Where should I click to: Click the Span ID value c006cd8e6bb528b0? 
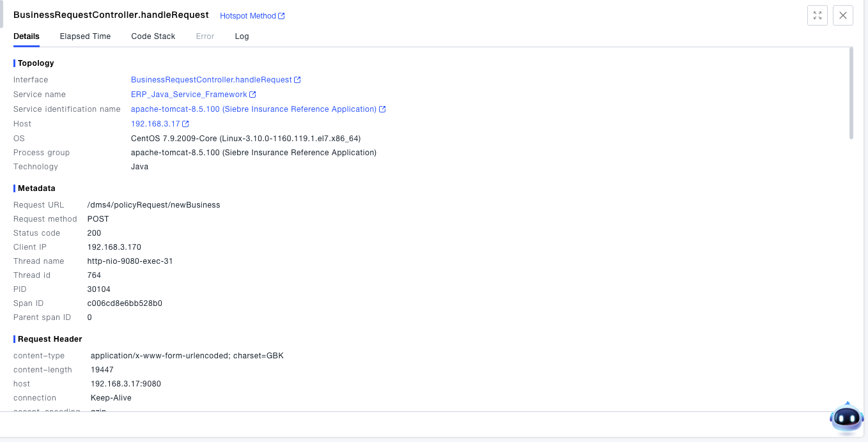pyautogui.click(x=125, y=303)
